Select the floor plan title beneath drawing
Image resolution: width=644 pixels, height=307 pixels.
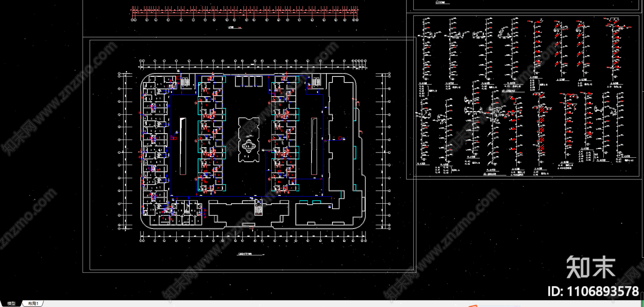(x=251, y=254)
